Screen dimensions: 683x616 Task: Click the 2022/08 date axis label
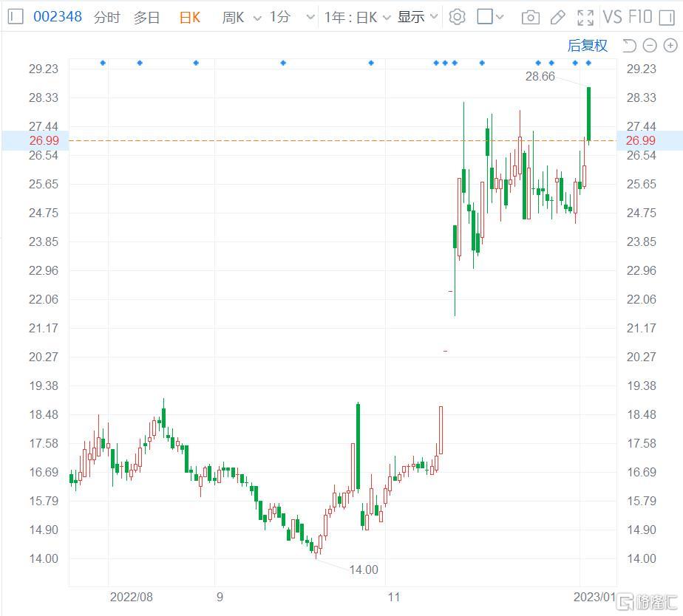(131, 597)
